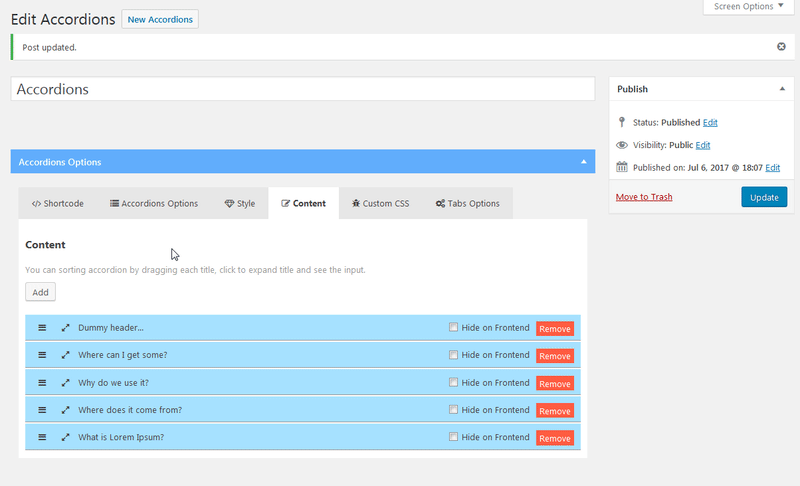Toggle Hide on Frontend for 'What is Lorem Ipsum?'
The width and height of the screenshot is (800, 486).
(x=454, y=437)
